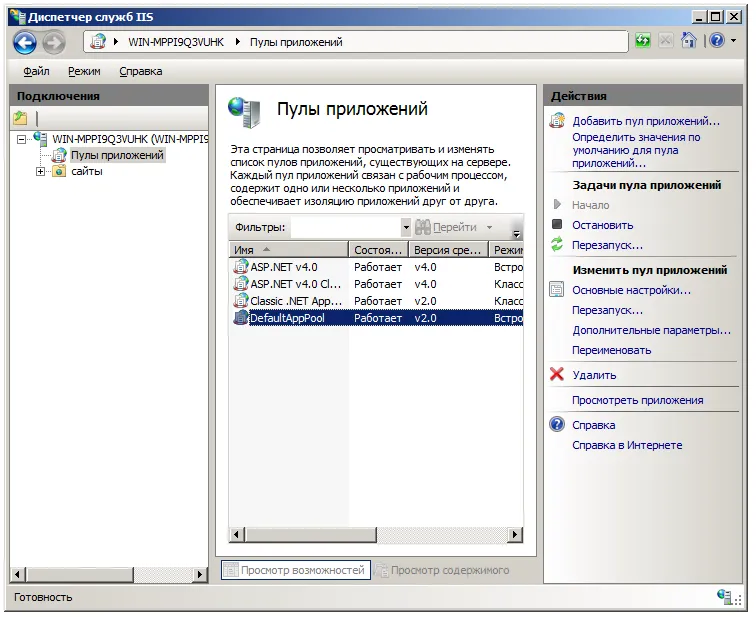This screenshot has width=756, height=617.
Task: Click Добавить пул приложений link
Action: tap(646, 121)
